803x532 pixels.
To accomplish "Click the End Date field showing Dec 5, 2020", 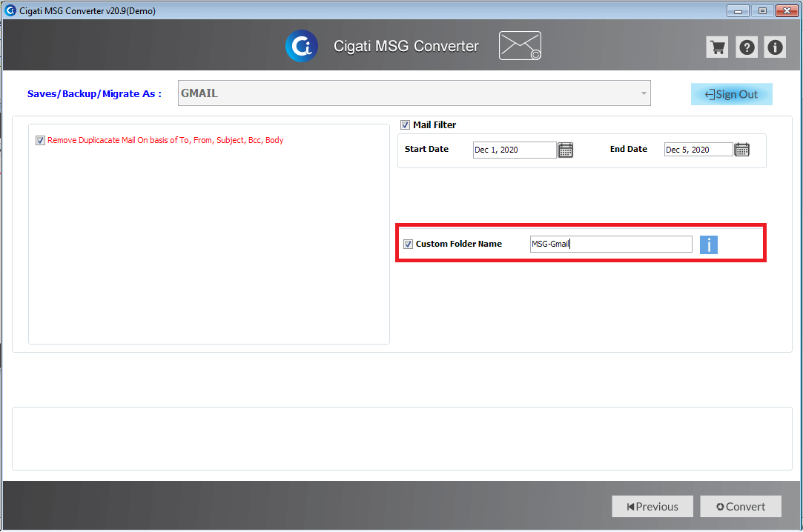I will tap(698, 150).
